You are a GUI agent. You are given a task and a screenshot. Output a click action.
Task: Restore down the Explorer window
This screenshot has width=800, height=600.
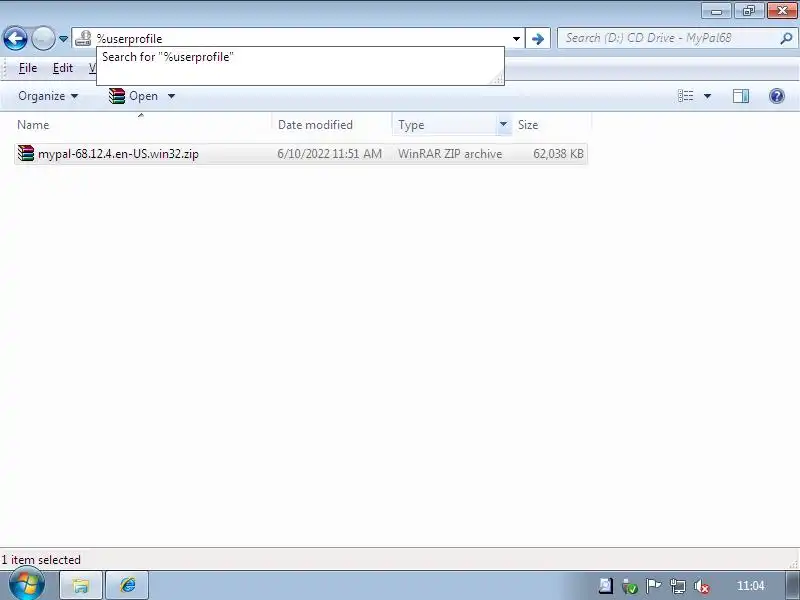click(748, 11)
